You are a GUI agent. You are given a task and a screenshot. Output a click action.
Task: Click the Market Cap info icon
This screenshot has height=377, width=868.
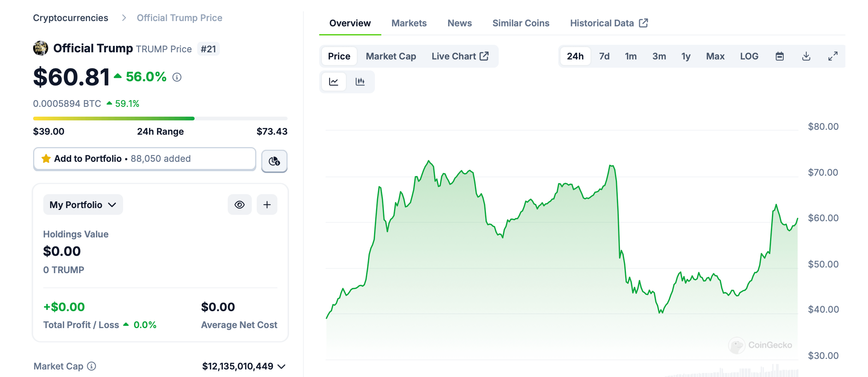(91, 366)
